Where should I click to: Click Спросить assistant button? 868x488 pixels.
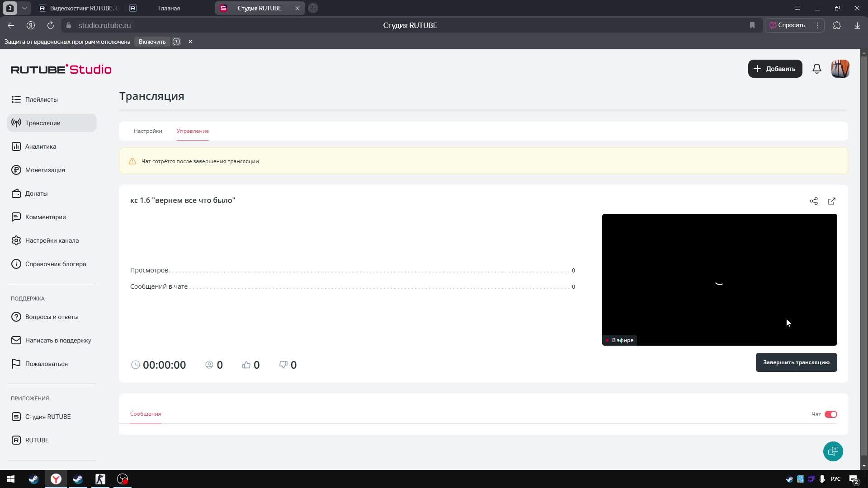(x=788, y=25)
